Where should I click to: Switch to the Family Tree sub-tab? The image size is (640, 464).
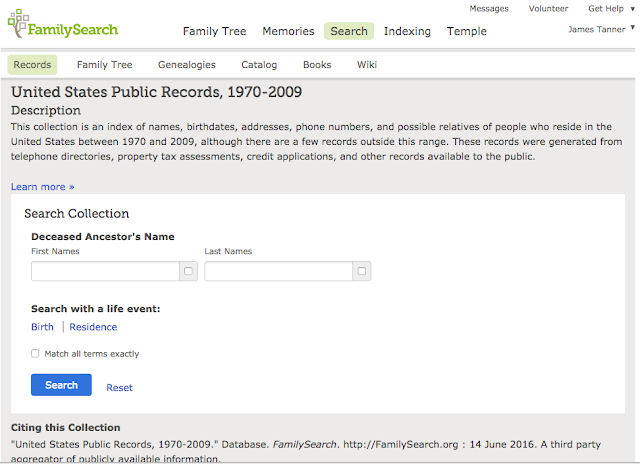click(104, 64)
